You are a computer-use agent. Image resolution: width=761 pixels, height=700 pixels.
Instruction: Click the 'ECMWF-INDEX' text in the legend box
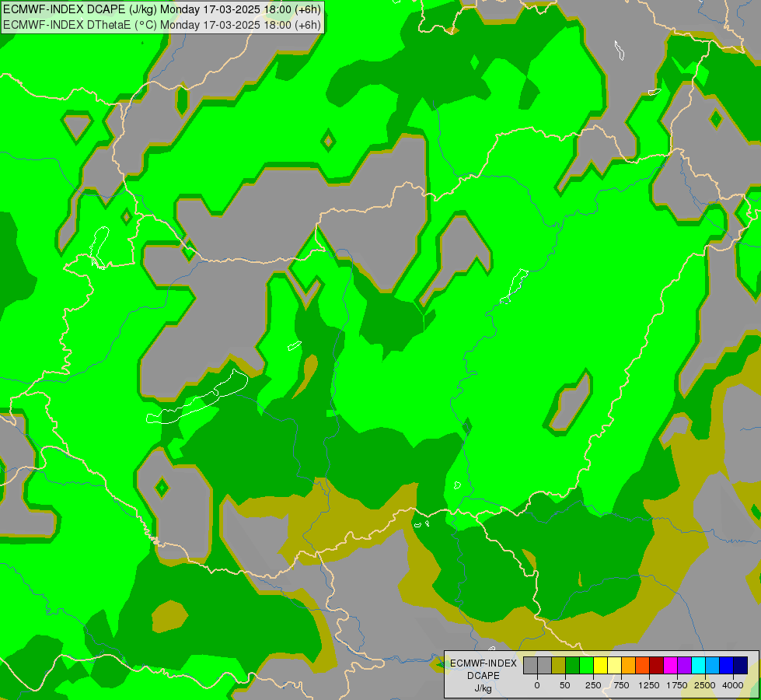pyautogui.click(x=483, y=663)
